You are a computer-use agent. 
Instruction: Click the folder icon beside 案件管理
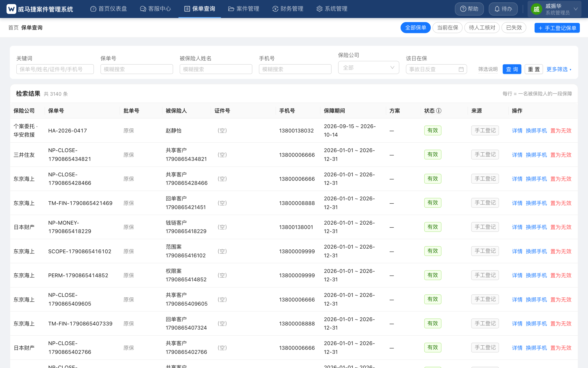231,9
